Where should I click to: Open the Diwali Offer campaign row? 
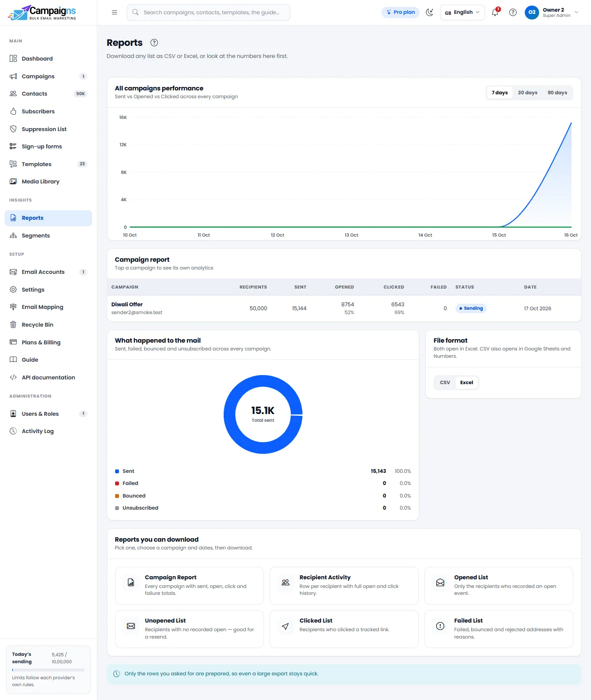coord(344,308)
